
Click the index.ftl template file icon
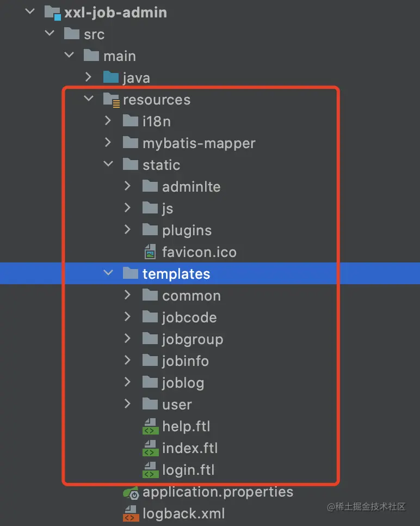pyautogui.click(x=150, y=448)
